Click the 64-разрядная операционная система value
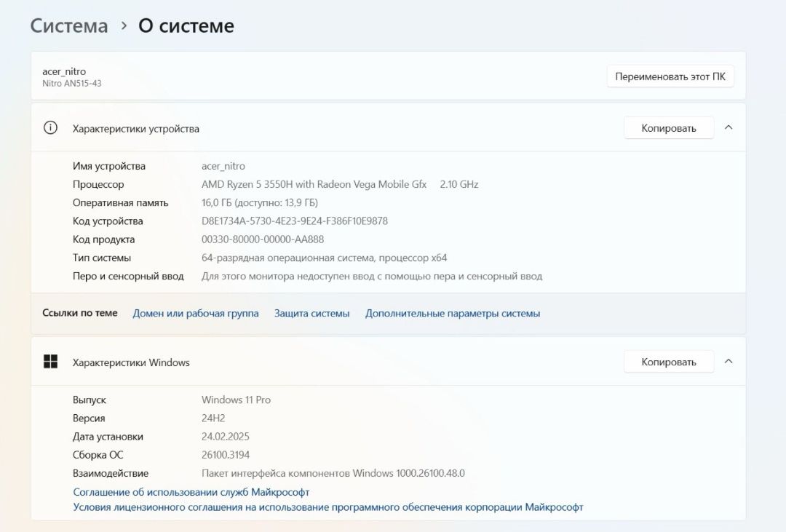This screenshot has height=532, width=786. (x=325, y=258)
